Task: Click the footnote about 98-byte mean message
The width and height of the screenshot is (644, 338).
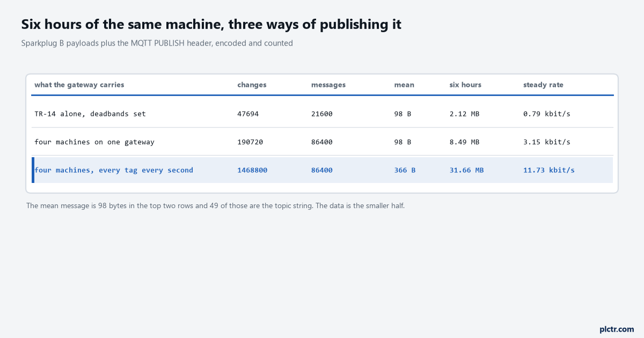Action: (x=215, y=205)
